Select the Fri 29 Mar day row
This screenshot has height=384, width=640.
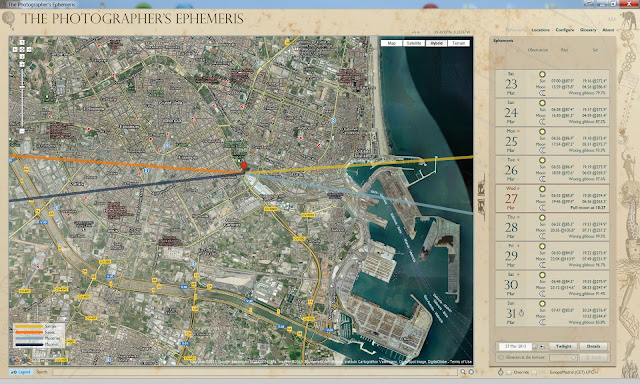(552, 255)
